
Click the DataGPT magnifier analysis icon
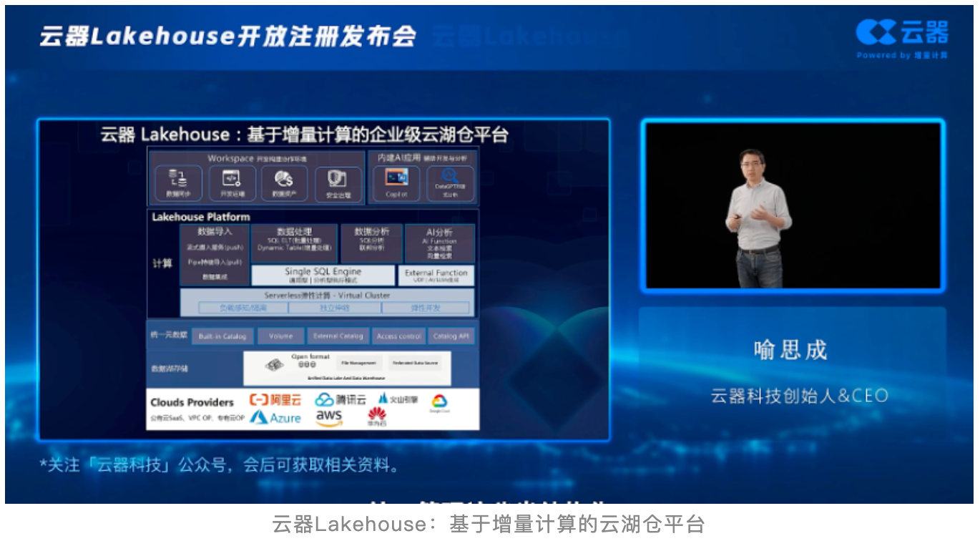[x=450, y=177]
